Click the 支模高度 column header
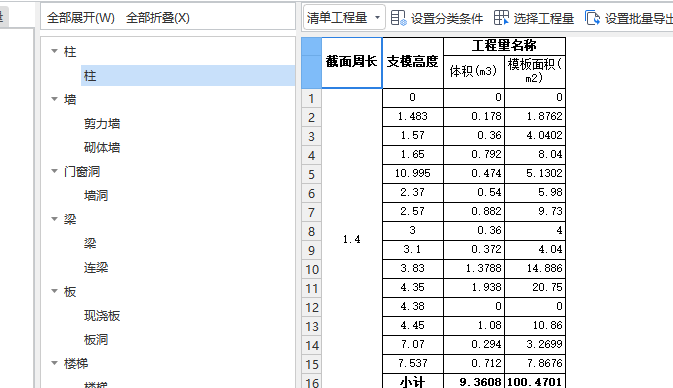Image resolution: width=673 pixels, height=388 pixels. click(x=412, y=63)
